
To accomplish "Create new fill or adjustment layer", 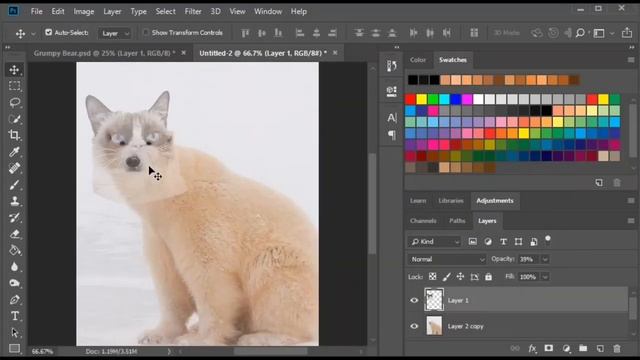I will pyautogui.click(x=566, y=348).
